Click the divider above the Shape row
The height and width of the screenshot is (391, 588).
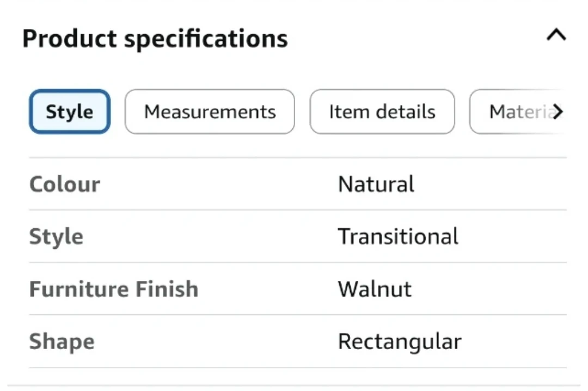(x=297, y=315)
